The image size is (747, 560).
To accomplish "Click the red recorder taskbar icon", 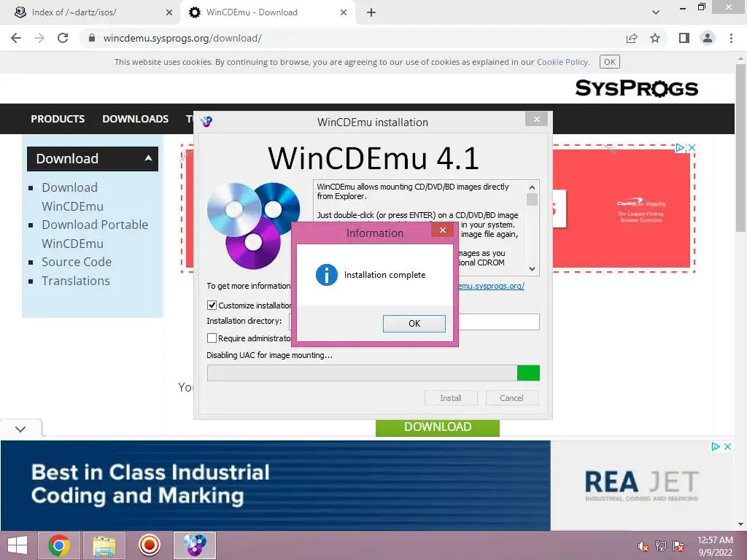I will [149, 545].
